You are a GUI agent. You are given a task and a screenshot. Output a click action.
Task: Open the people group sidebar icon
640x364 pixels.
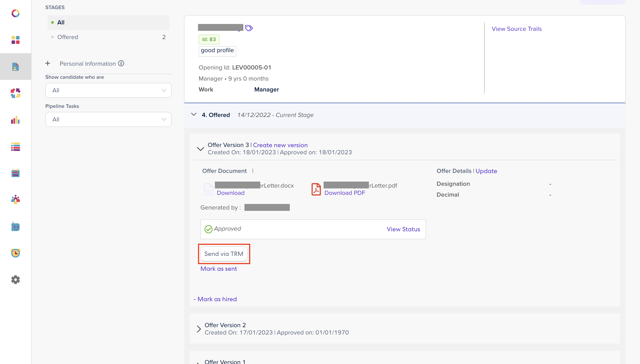(x=16, y=200)
